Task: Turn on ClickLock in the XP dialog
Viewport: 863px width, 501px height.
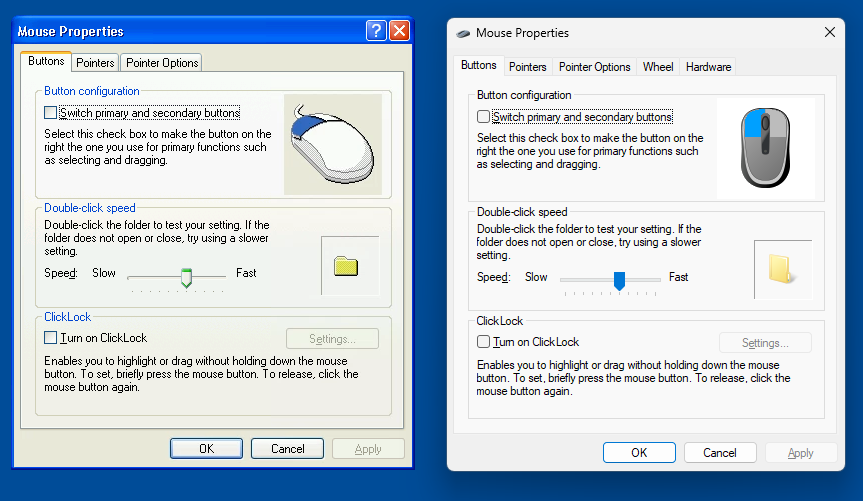Action: [51, 338]
